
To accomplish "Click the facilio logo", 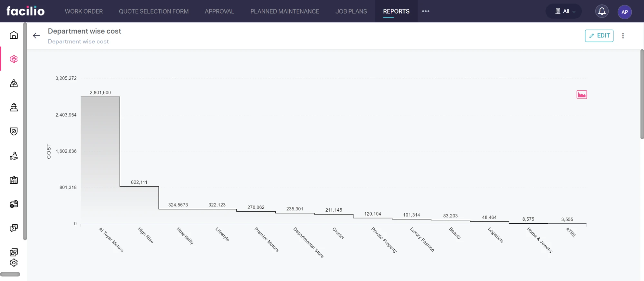I will click(25, 11).
